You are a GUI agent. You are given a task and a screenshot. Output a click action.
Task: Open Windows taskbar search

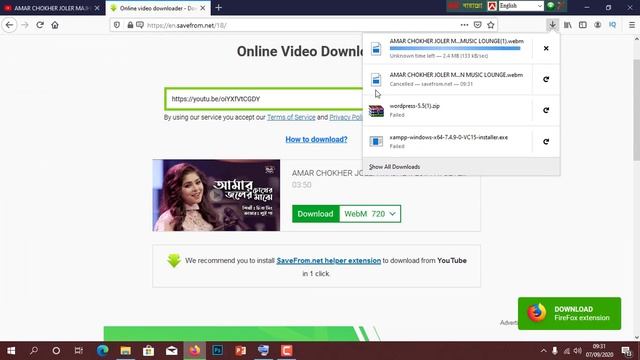point(34,351)
